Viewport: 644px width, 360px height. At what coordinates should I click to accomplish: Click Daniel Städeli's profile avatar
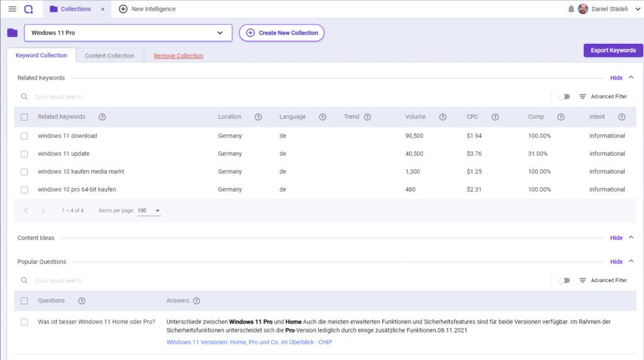click(583, 9)
